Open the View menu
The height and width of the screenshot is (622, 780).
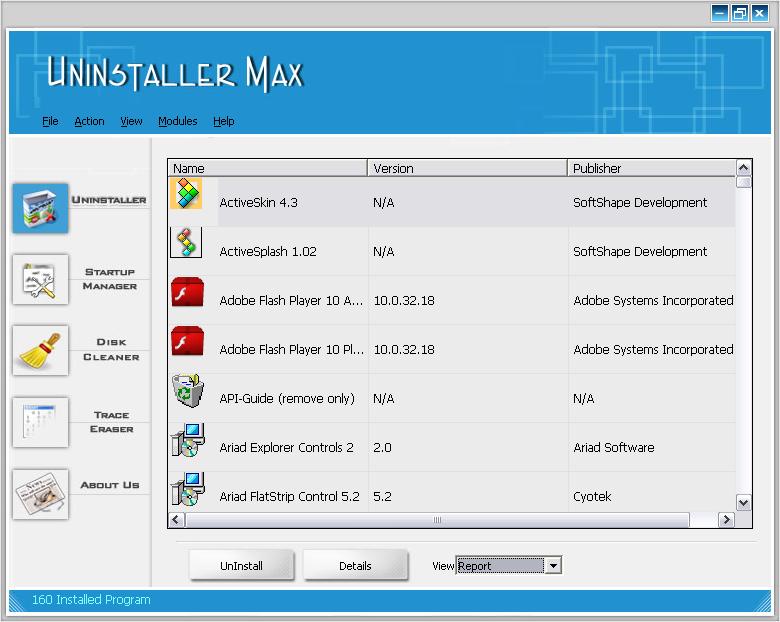[131, 121]
